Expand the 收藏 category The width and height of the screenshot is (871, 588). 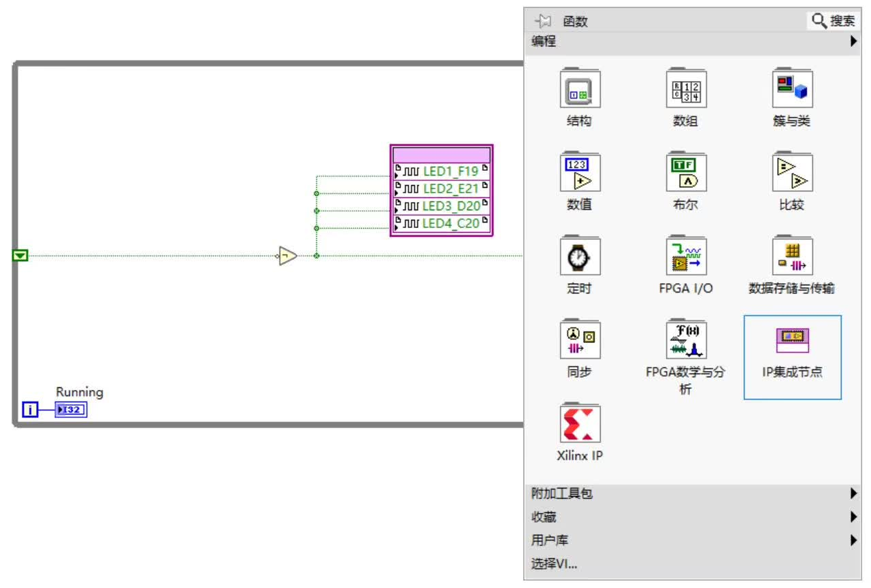pos(694,517)
